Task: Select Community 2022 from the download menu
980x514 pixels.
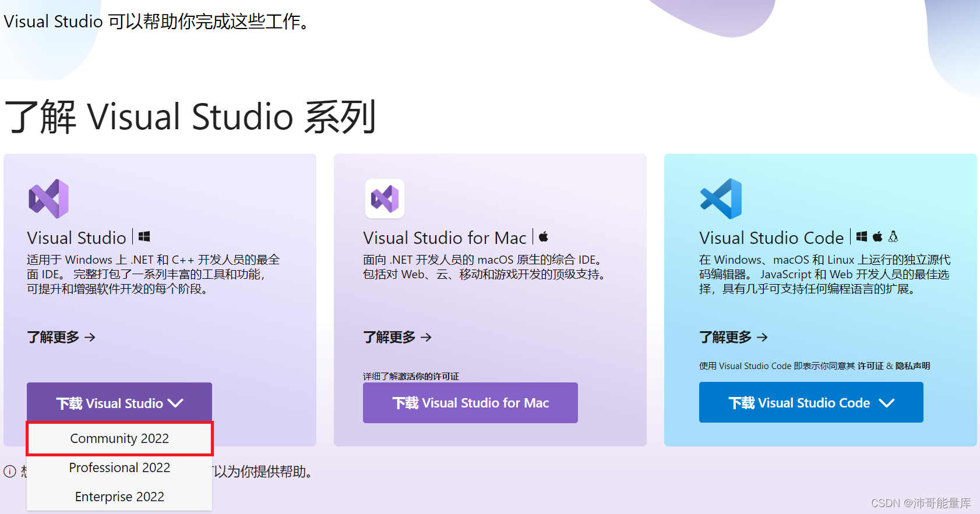Action: click(x=119, y=438)
